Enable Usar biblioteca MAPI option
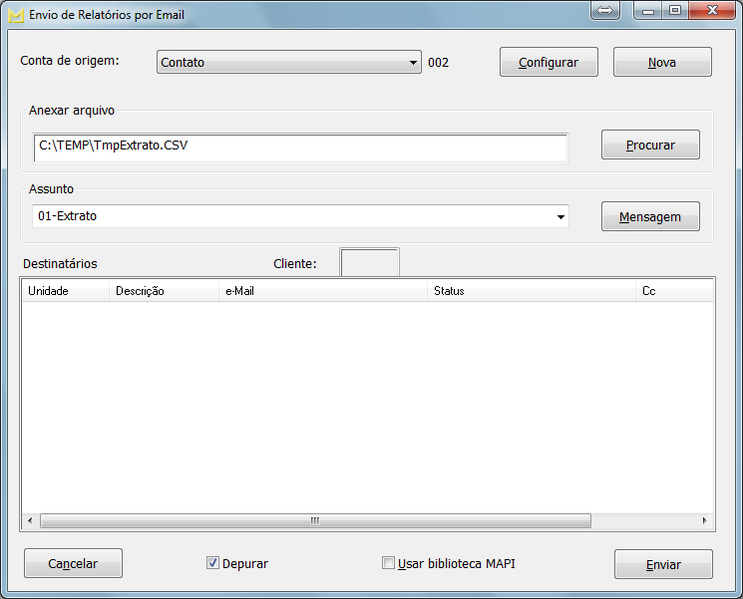This screenshot has height=599, width=743. click(x=388, y=563)
